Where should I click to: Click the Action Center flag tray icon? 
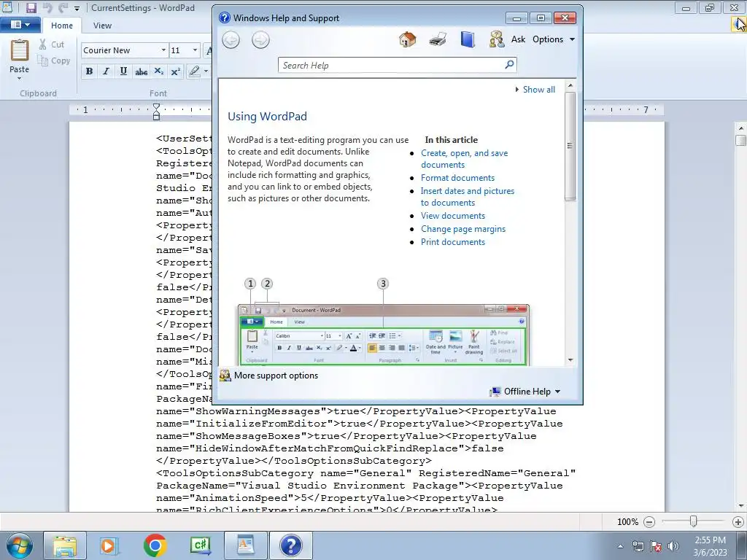pos(656,546)
